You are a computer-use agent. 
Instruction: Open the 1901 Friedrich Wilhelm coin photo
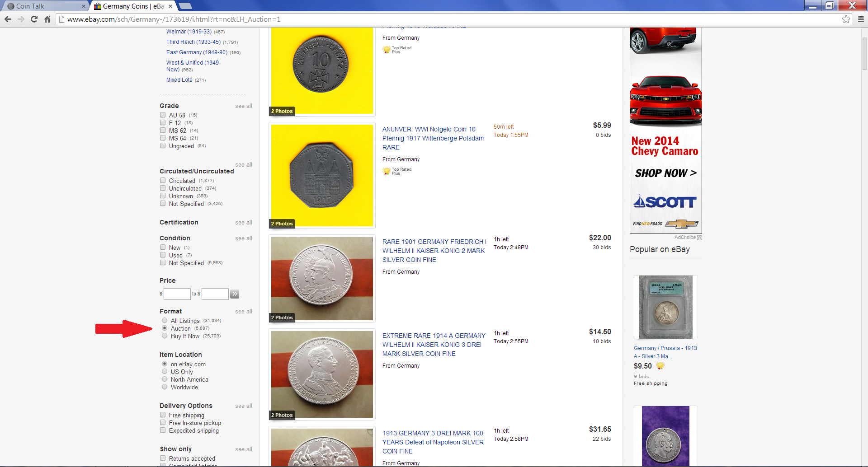pos(322,279)
